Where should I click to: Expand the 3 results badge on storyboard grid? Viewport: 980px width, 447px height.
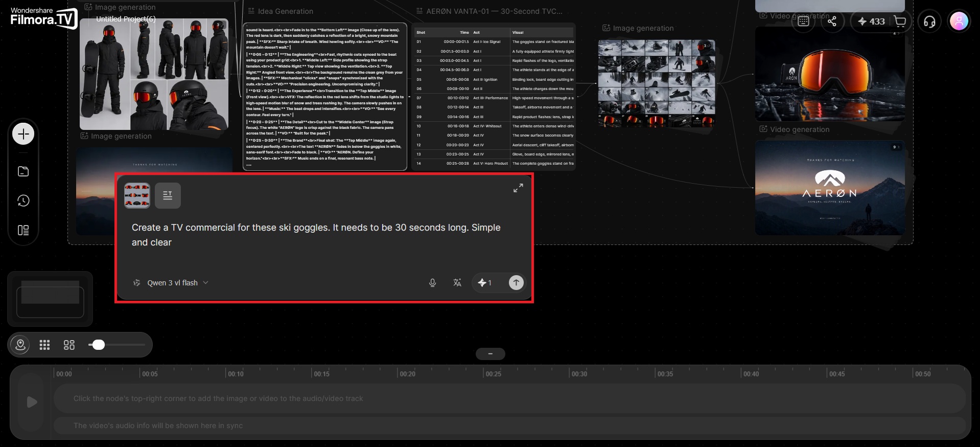(707, 46)
